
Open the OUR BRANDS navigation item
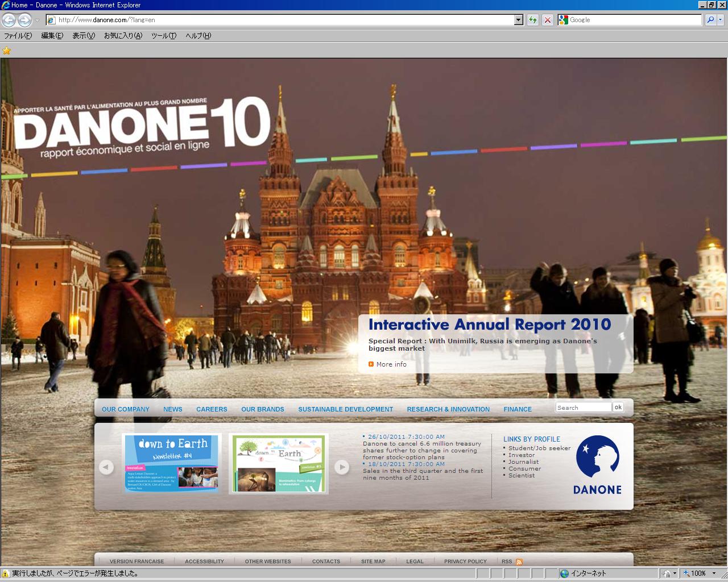pos(263,409)
